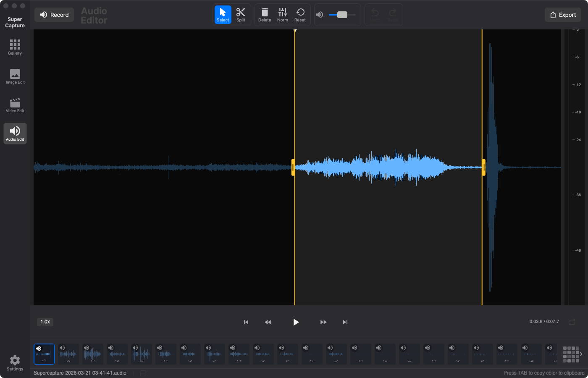Open Settings via the gear icon
588x378 pixels.
(15, 362)
